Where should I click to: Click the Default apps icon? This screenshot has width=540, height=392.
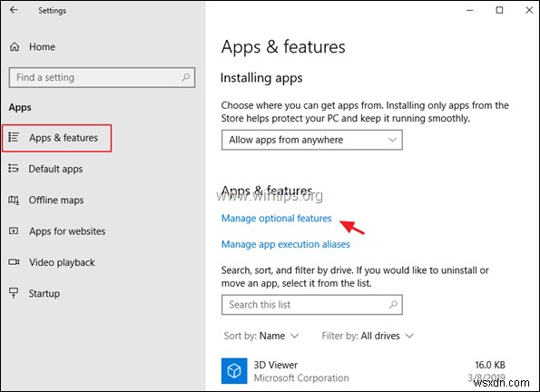click(14, 169)
